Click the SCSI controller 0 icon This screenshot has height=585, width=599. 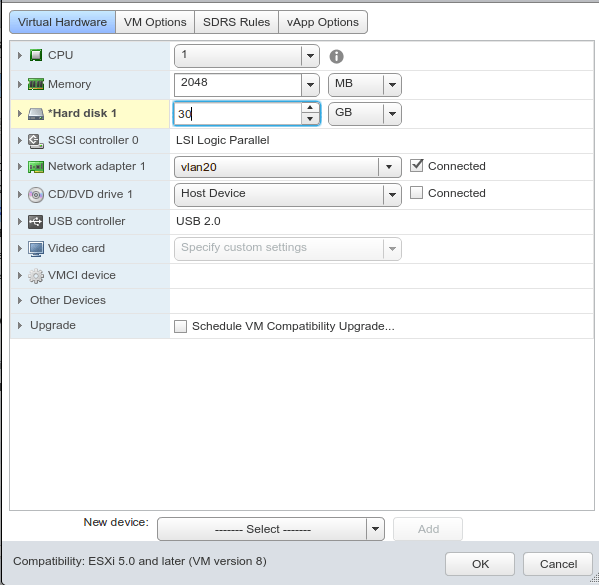point(36,141)
